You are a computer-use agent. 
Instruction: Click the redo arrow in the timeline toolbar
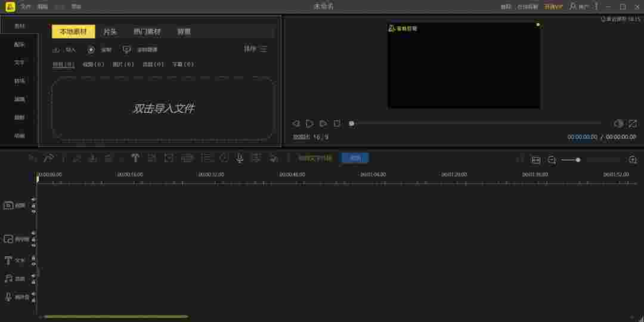tap(48, 157)
